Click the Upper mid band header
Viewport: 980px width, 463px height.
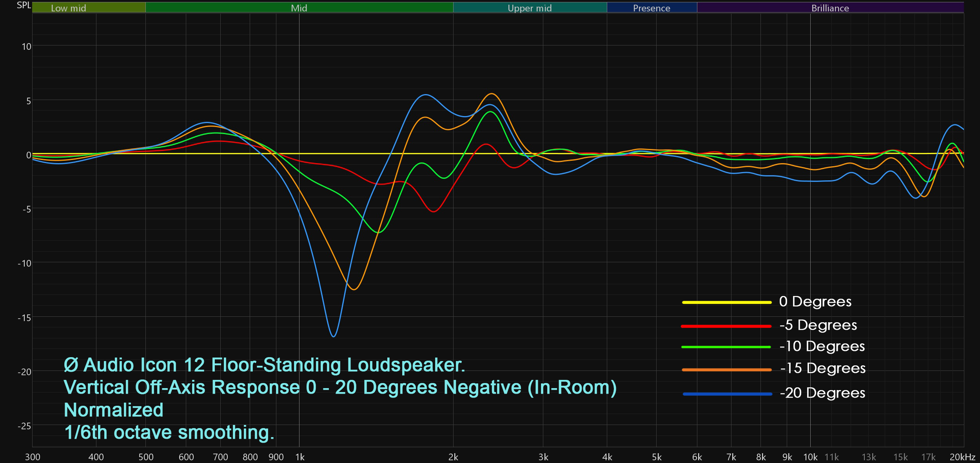[x=529, y=8]
